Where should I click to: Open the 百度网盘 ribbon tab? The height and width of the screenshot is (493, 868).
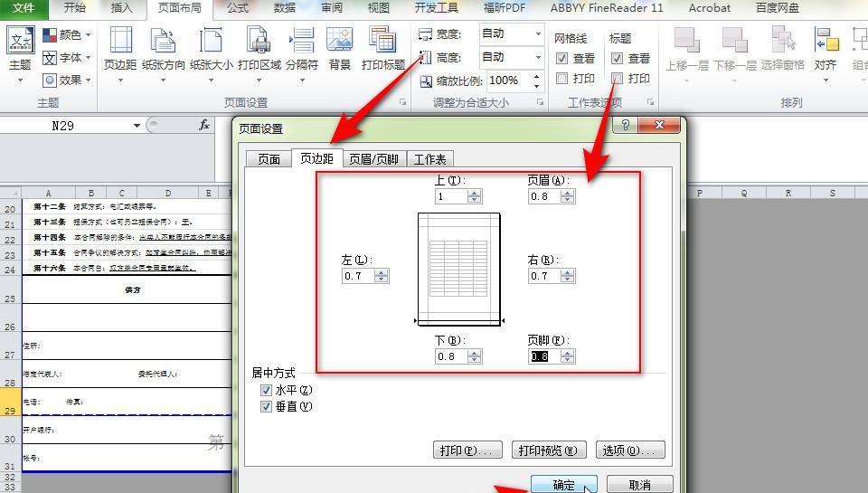(x=778, y=8)
